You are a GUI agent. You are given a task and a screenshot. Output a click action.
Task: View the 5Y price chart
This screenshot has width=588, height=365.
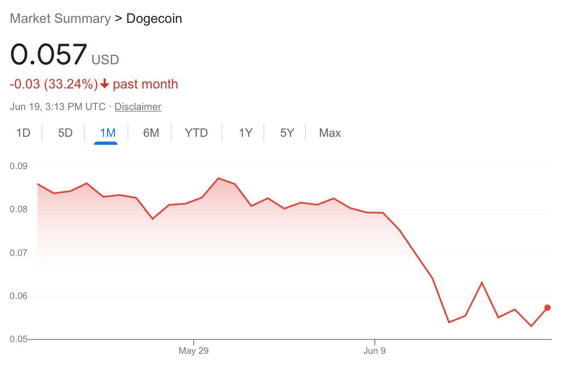287,133
